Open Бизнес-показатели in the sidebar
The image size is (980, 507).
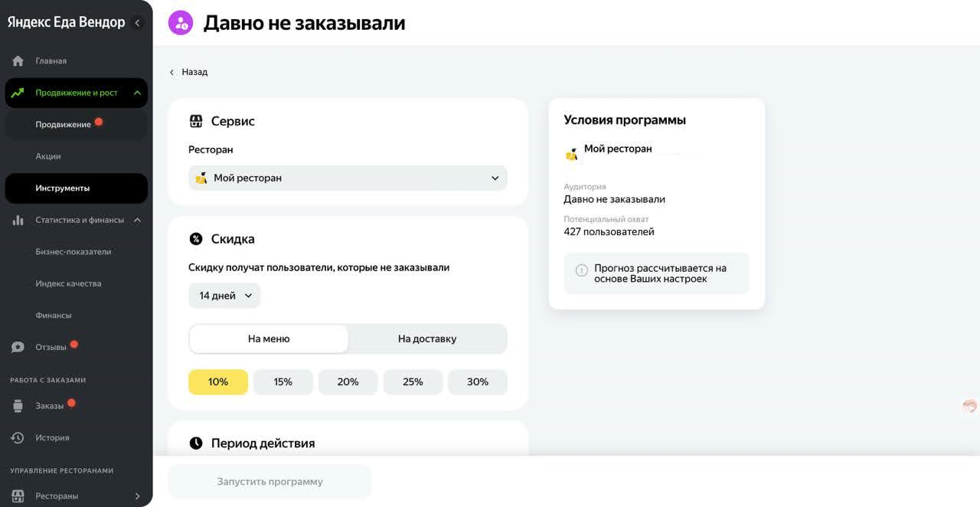[x=73, y=252]
